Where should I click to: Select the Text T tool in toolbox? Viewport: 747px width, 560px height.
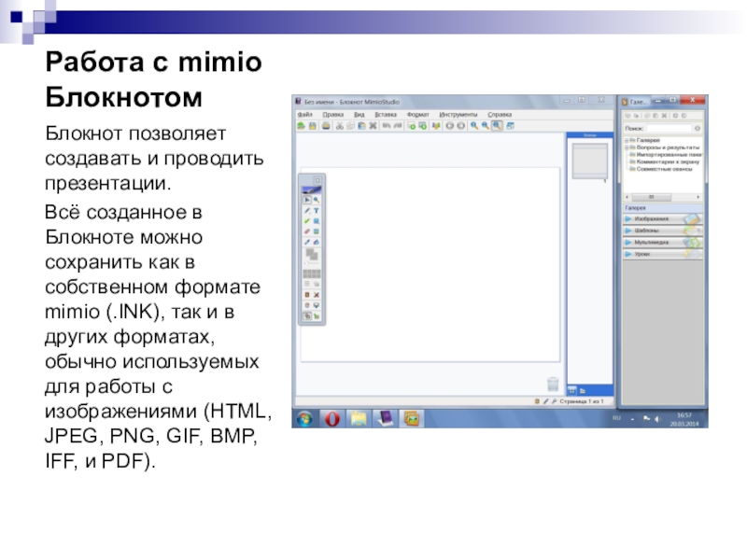tap(317, 211)
